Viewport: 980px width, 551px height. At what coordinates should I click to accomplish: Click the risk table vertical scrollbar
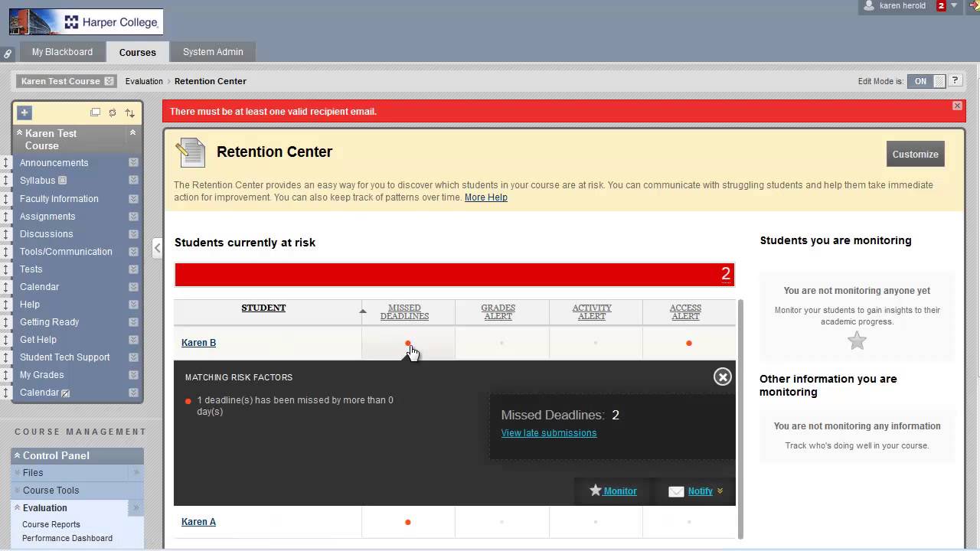coord(740,419)
